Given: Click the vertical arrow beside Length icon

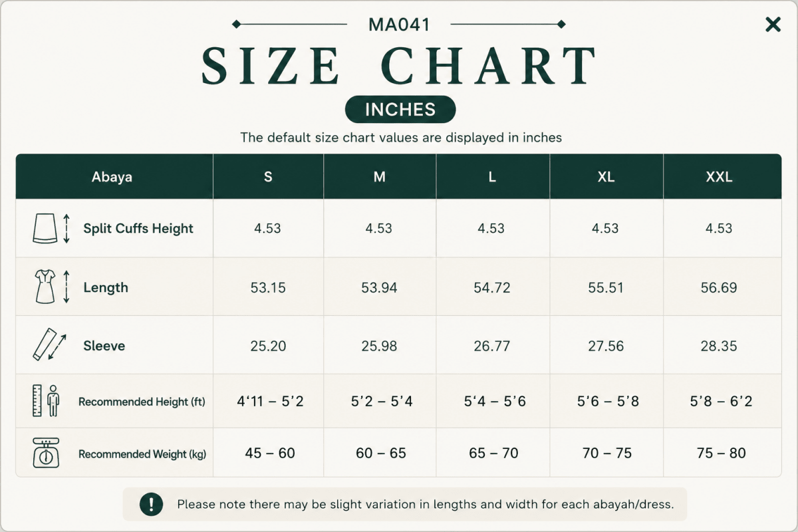Looking at the screenshot, I should pos(66,287).
